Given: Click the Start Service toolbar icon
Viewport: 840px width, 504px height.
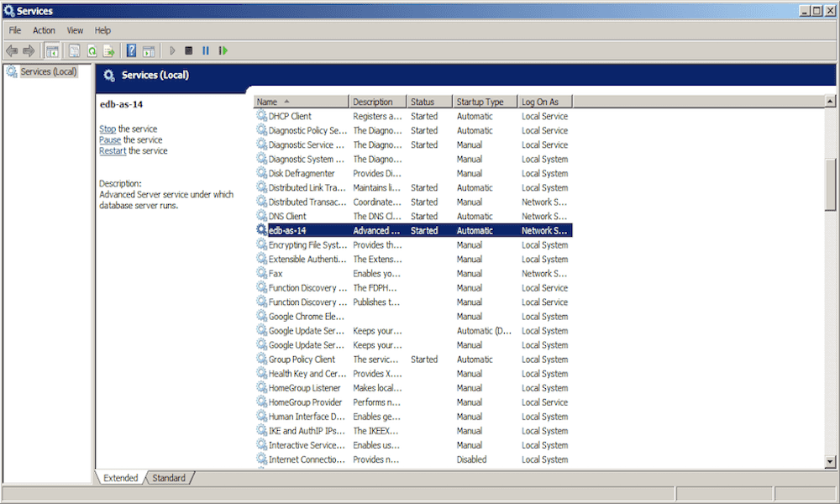Looking at the screenshot, I should point(172,50).
